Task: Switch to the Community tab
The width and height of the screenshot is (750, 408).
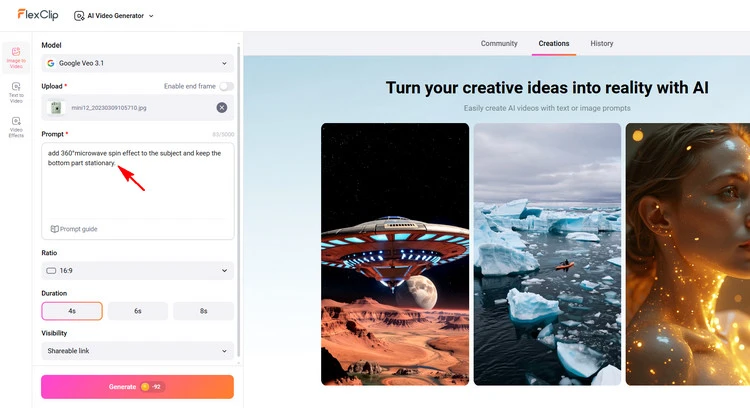Action: click(499, 44)
